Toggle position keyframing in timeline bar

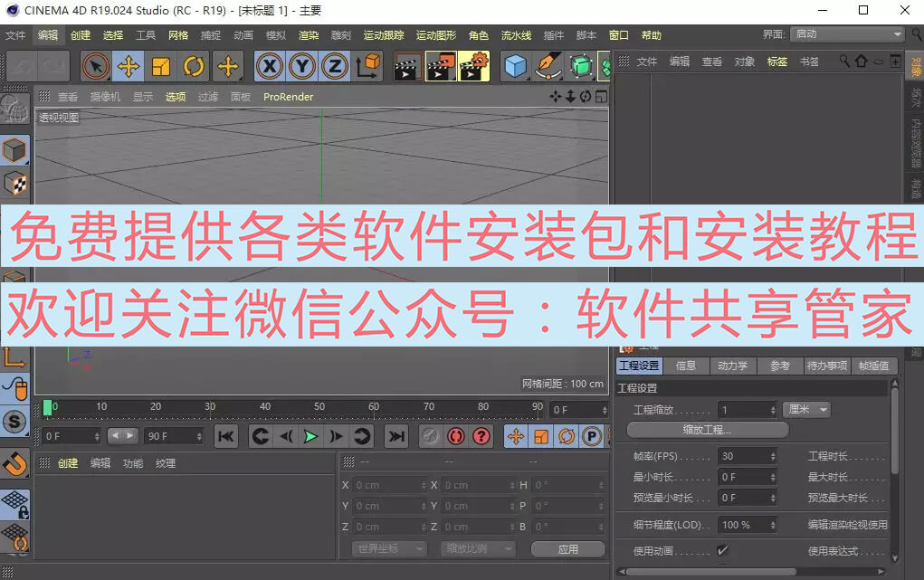516,436
